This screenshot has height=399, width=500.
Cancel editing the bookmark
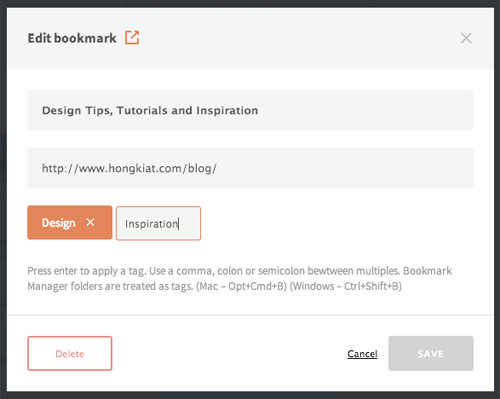tap(362, 354)
